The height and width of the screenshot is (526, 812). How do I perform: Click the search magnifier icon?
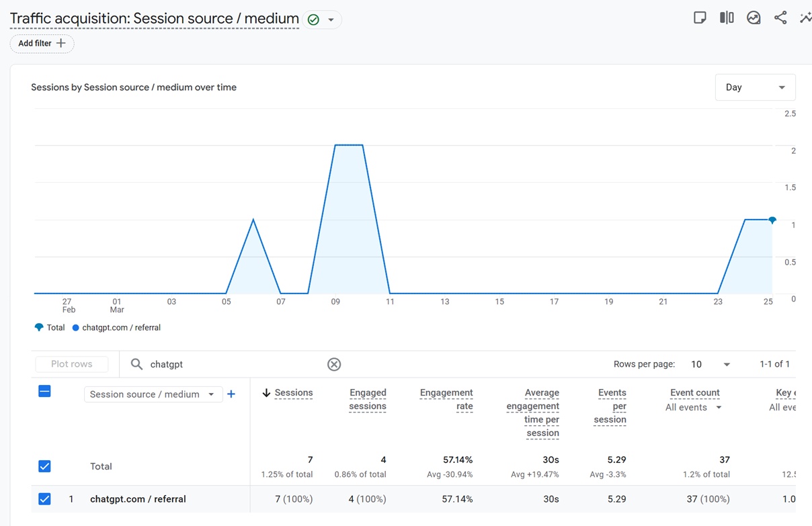click(136, 364)
